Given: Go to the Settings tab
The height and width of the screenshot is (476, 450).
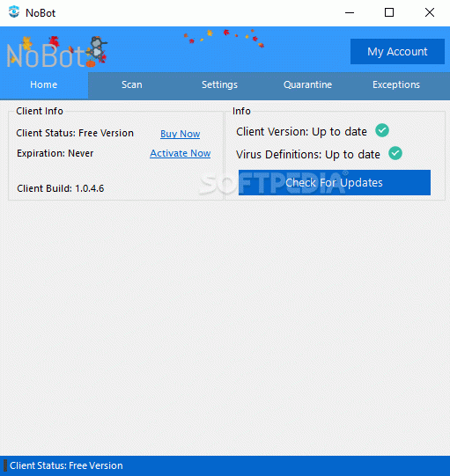Looking at the screenshot, I should tap(219, 84).
